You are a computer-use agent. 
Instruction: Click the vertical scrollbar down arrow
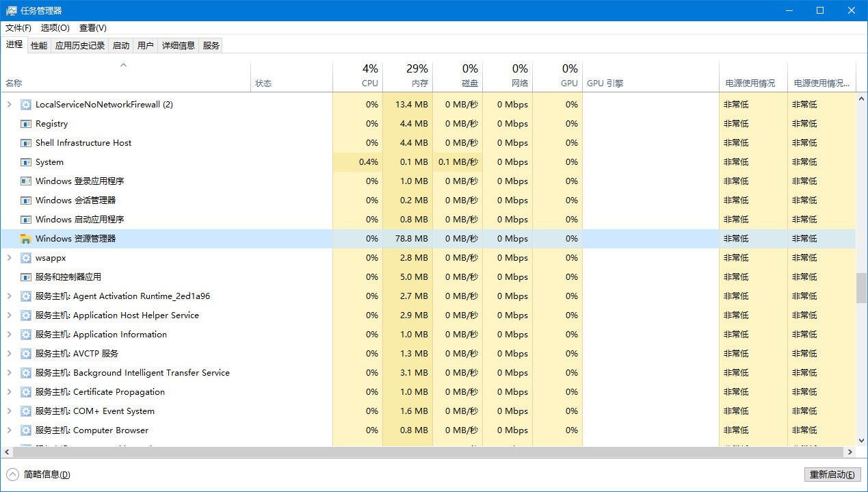[861, 441]
